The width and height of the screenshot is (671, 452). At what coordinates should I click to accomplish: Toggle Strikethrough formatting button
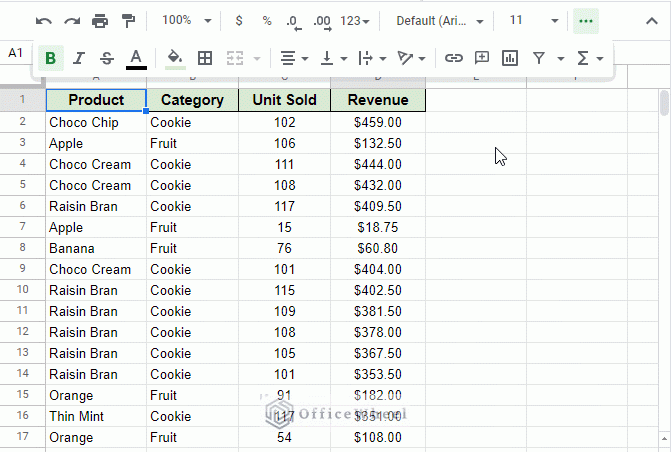(107, 58)
